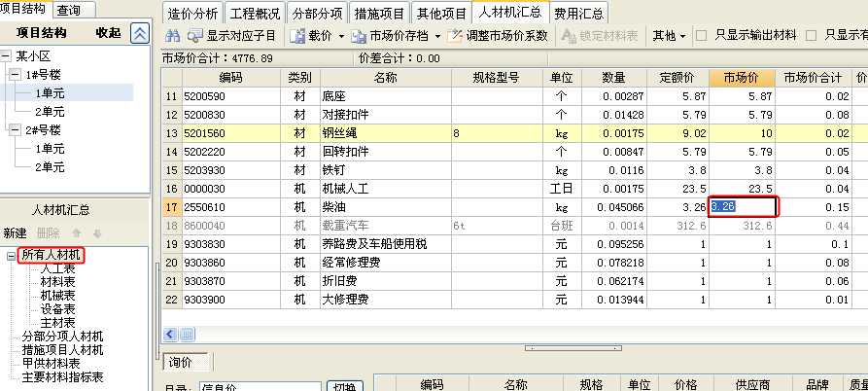
Task: Select 1单元 under 2#号楼
Action: point(50,149)
